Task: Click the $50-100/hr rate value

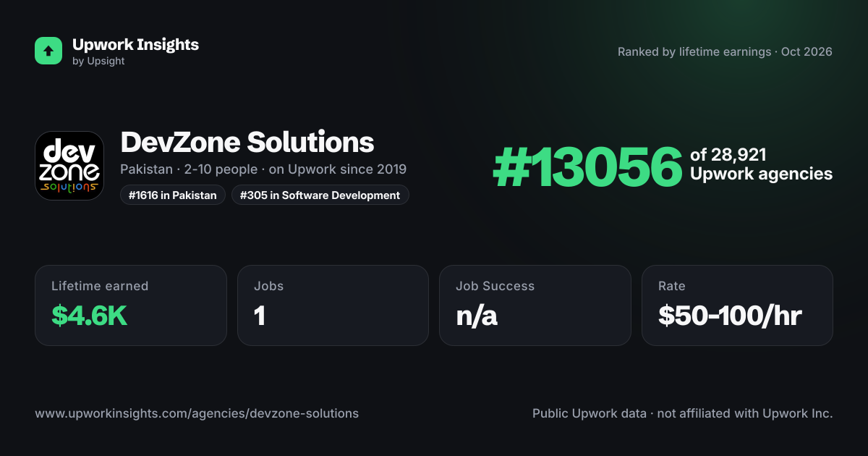Action: click(730, 316)
